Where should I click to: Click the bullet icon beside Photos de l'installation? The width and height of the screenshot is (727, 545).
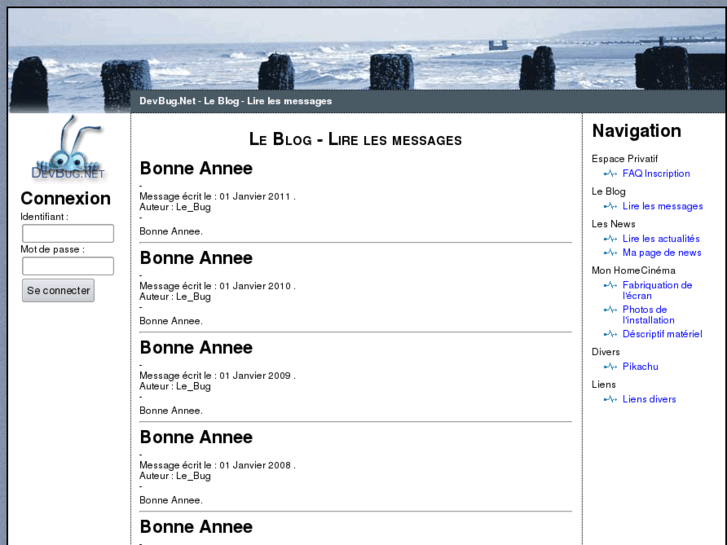[610, 309]
